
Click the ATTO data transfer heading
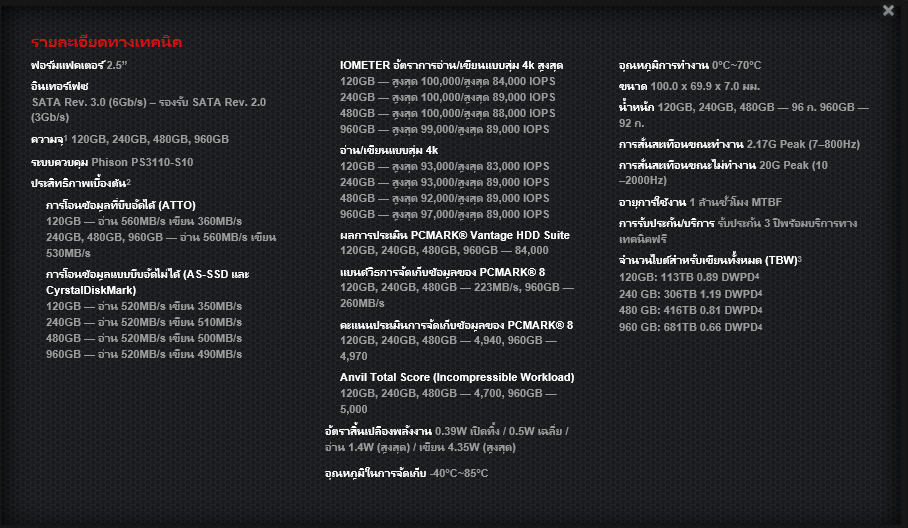(x=121, y=205)
